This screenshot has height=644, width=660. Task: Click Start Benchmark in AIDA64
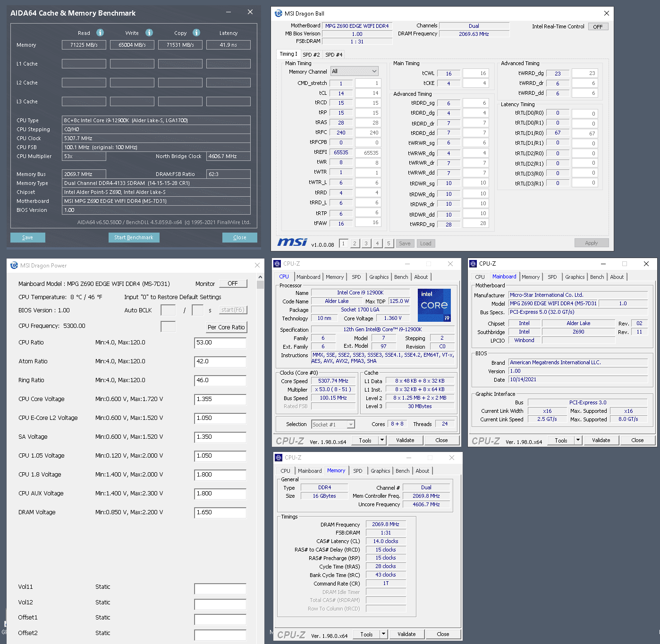[134, 237]
